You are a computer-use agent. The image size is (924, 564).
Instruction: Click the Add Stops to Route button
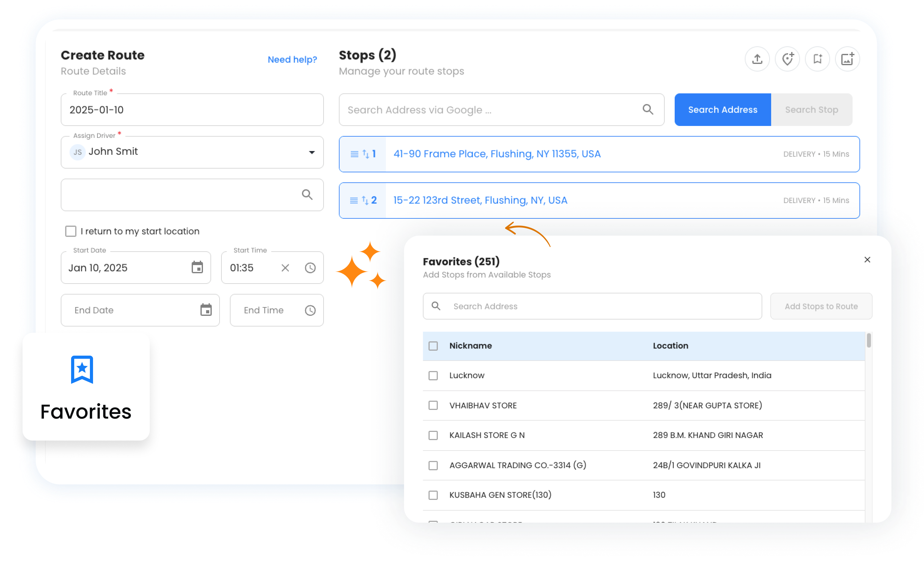(821, 306)
